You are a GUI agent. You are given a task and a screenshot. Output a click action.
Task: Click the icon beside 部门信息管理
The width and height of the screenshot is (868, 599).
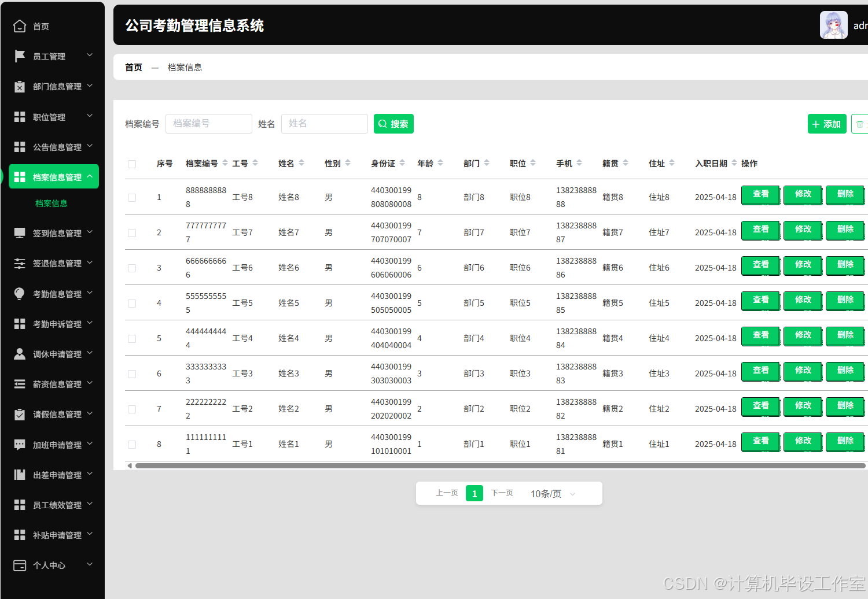coord(20,86)
